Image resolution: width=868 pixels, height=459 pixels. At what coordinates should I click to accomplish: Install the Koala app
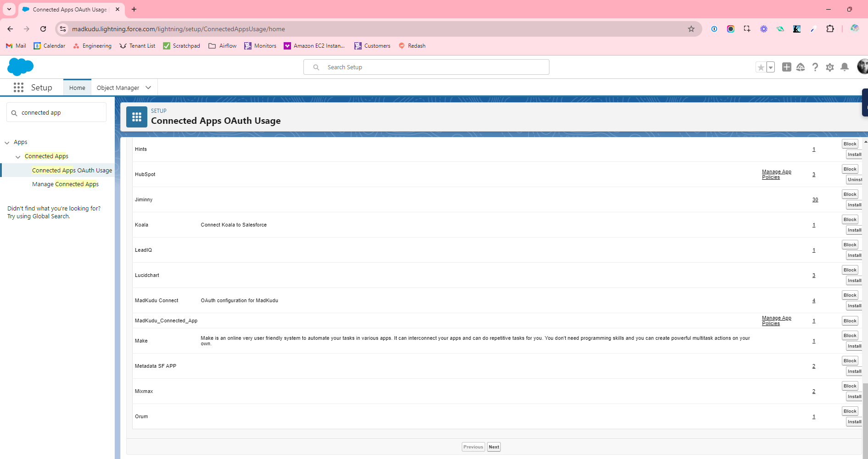(854, 230)
